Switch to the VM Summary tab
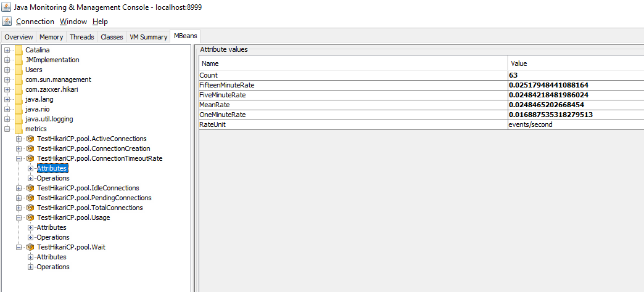644x292 pixels. 148,37
